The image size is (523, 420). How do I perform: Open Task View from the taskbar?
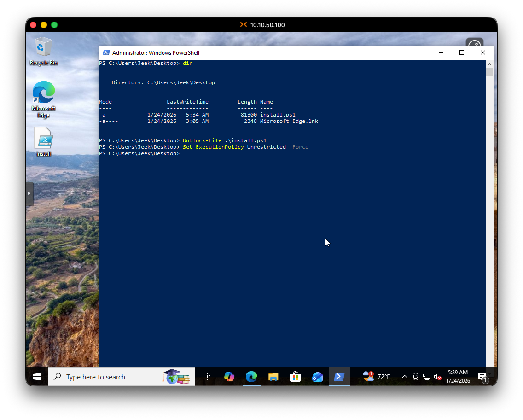[206, 377]
